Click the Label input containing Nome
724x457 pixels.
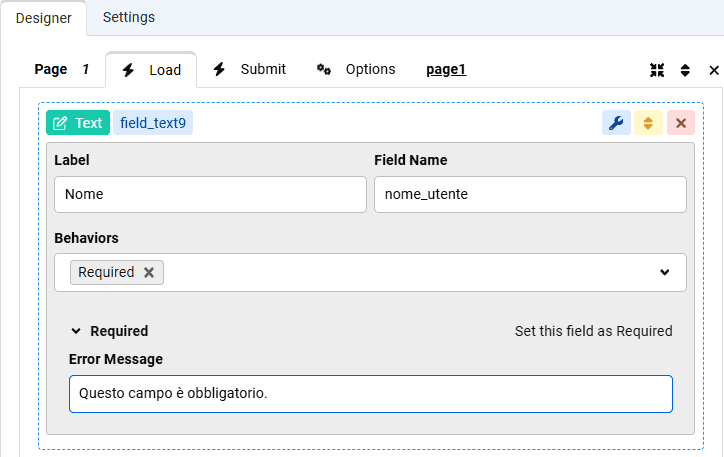210,195
